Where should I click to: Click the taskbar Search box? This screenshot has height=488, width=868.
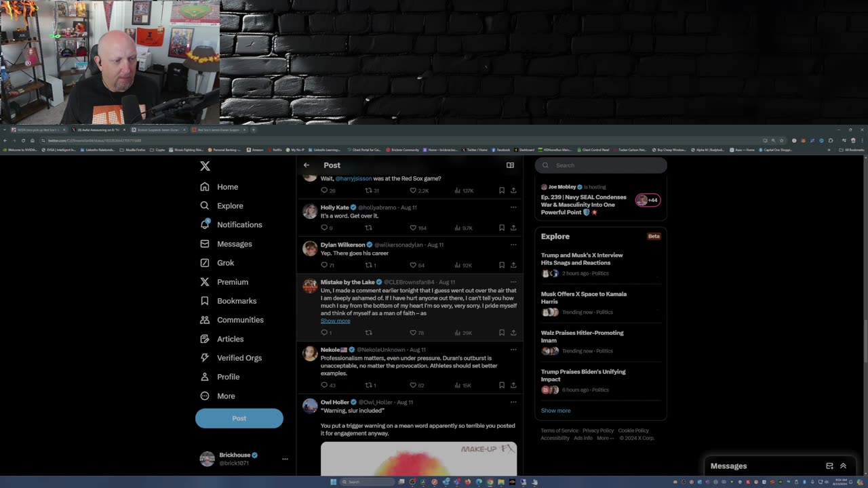[x=368, y=482]
